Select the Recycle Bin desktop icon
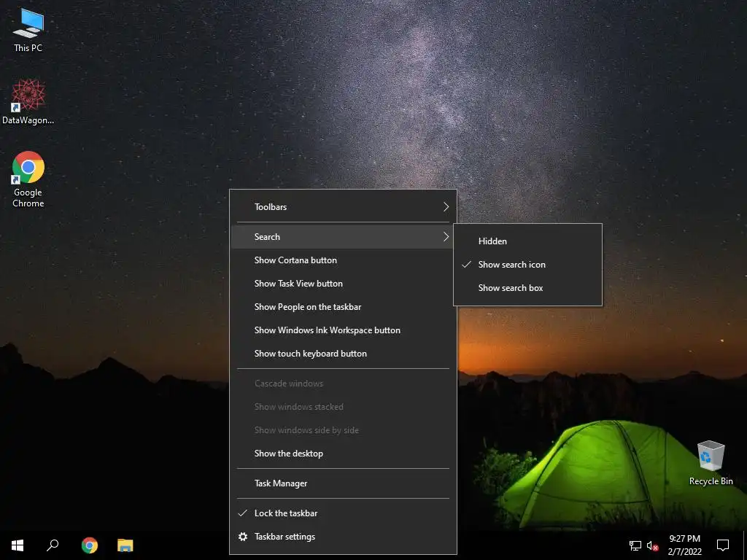747x560 pixels. 711,463
